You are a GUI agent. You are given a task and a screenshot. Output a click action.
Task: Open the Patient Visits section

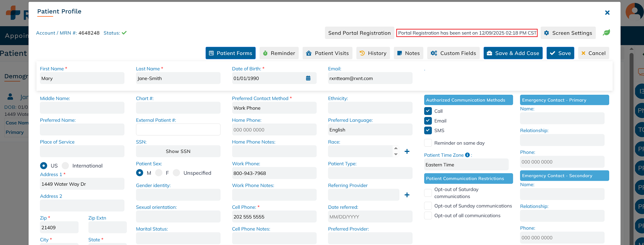point(327,53)
